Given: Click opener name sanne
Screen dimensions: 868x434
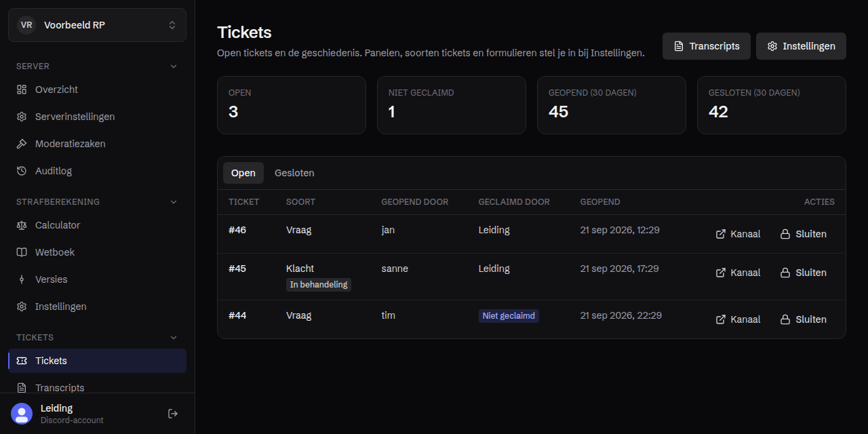Looking at the screenshot, I should click(x=395, y=269).
